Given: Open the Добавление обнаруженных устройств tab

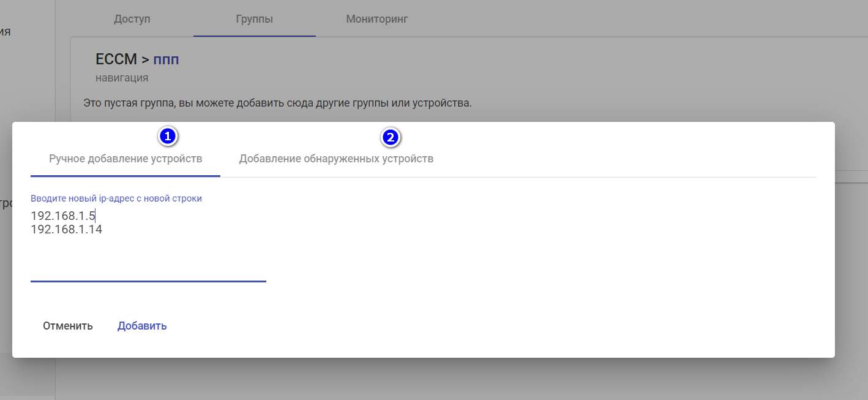Looking at the screenshot, I should point(336,159).
